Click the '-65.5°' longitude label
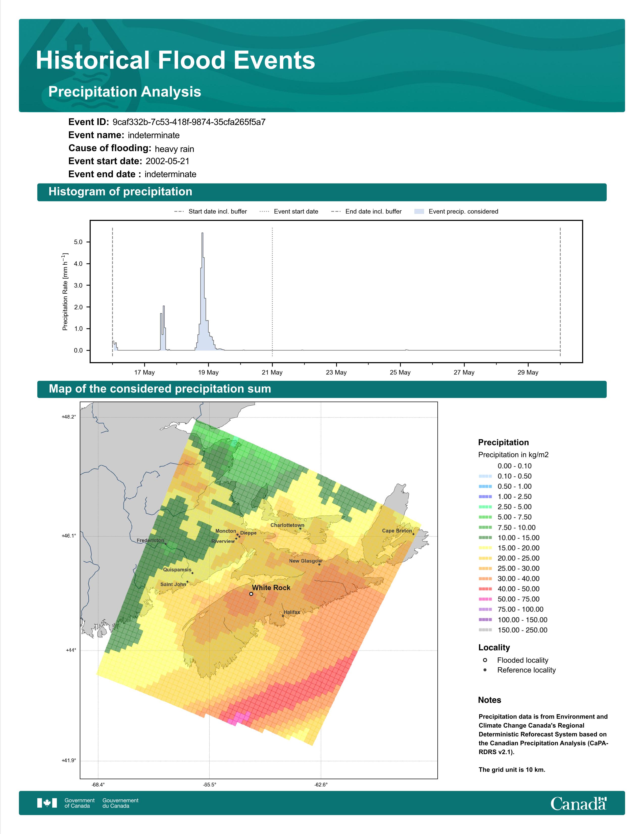644x834 pixels. pos(209,785)
